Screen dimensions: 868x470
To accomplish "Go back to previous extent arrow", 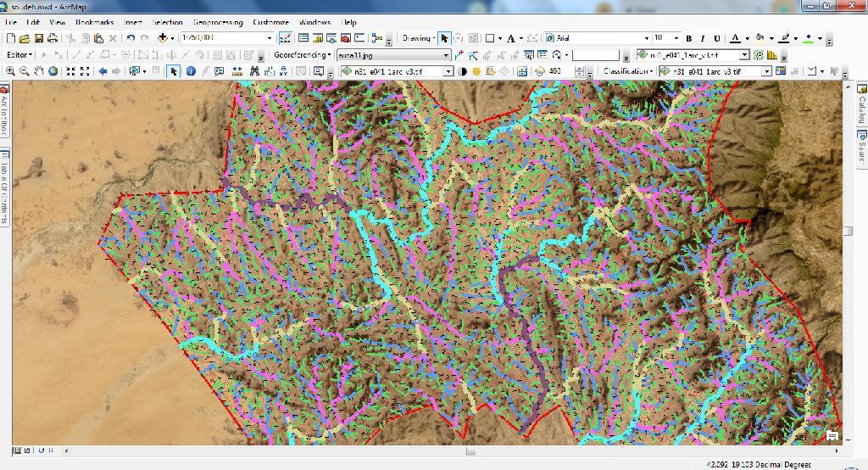I will (103, 71).
